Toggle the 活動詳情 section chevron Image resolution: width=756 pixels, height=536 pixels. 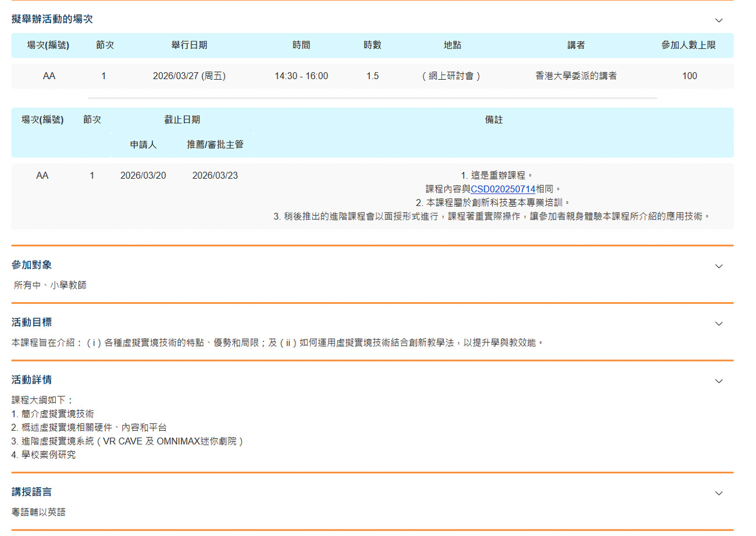[719, 381]
